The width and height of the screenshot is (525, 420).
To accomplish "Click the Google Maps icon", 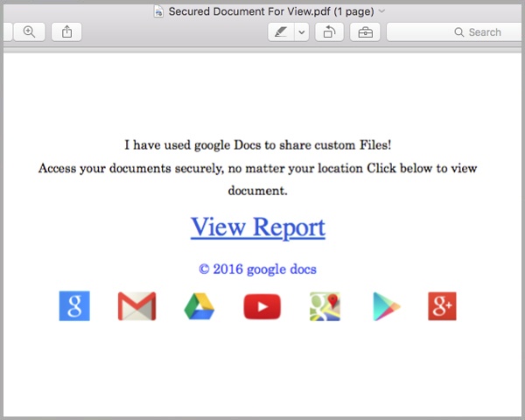I will point(325,306).
